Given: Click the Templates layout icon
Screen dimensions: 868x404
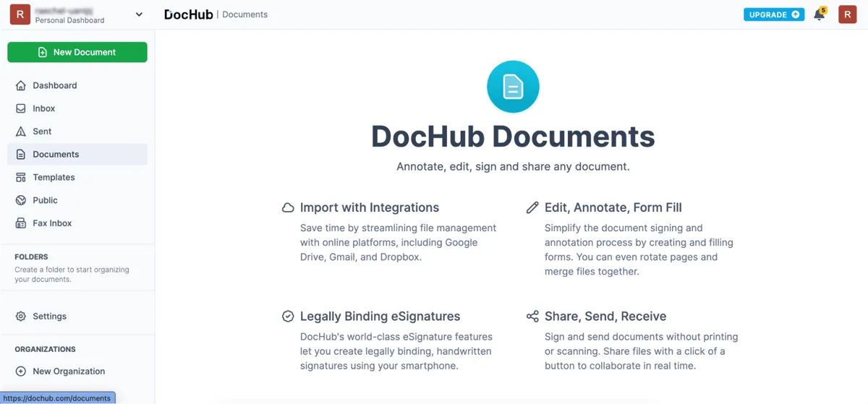Looking at the screenshot, I should pos(21,177).
